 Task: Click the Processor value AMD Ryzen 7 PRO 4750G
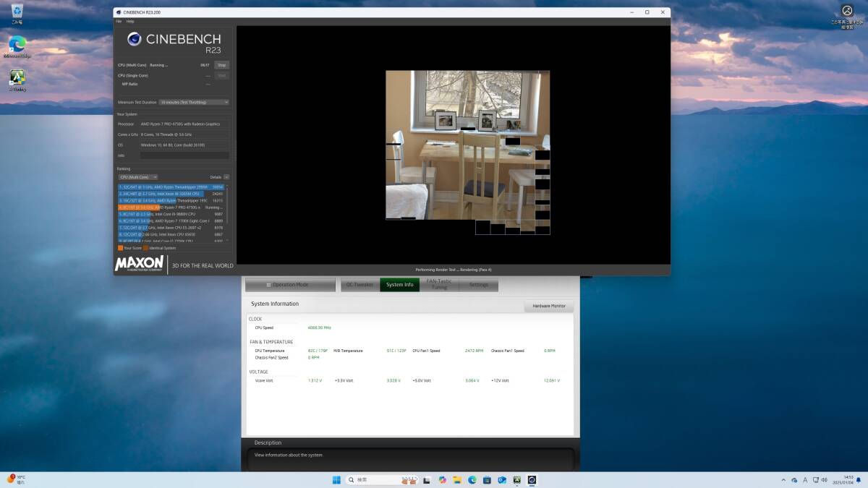point(180,124)
